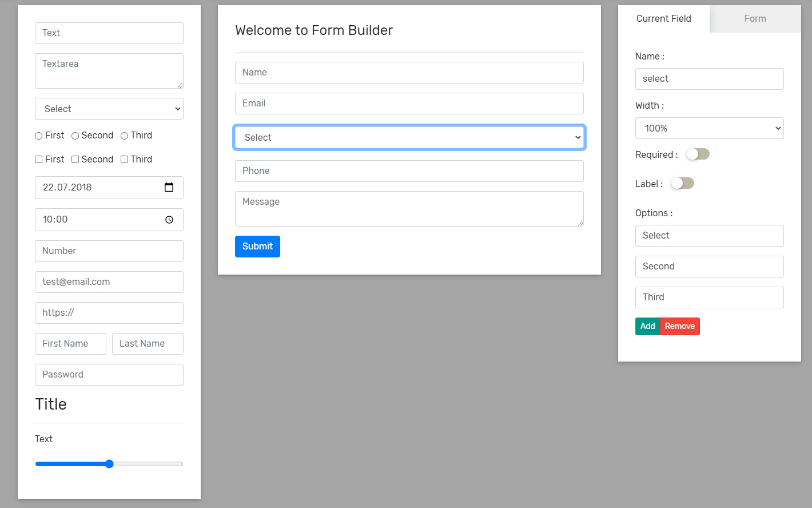
Task: Open the calendar picker icon in date field
Action: point(169,188)
